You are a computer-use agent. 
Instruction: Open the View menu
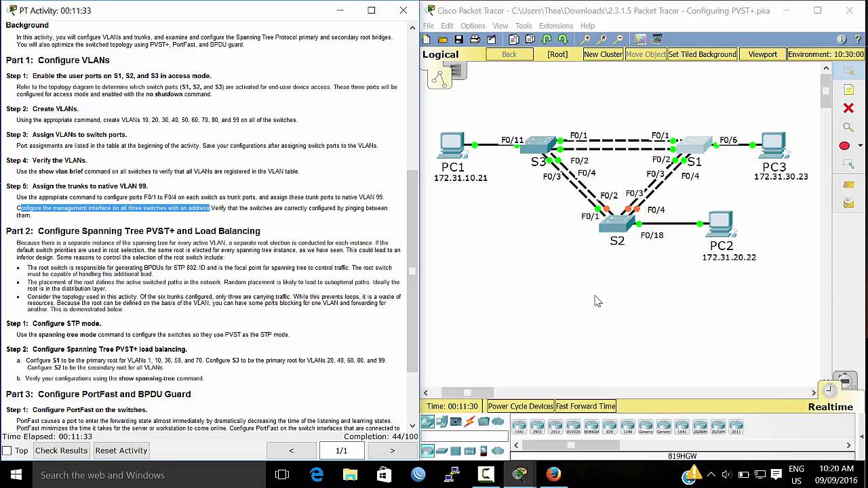click(500, 26)
